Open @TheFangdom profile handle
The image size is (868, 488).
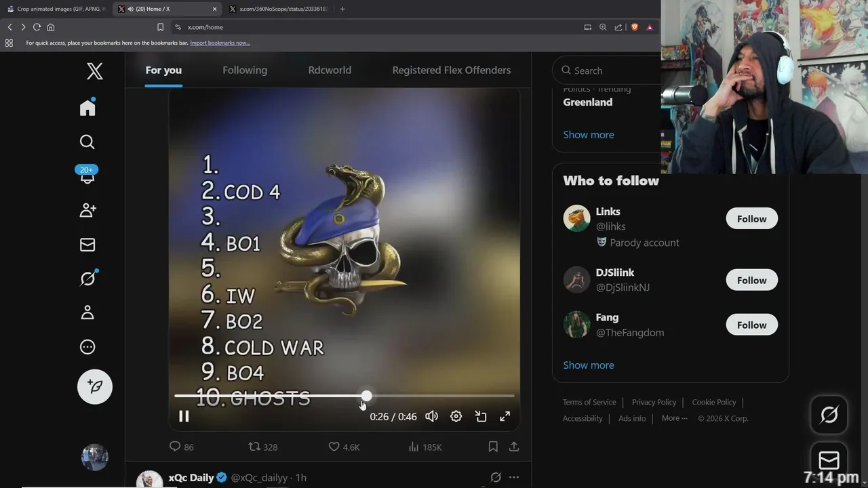pyautogui.click(x=630, y=332)
